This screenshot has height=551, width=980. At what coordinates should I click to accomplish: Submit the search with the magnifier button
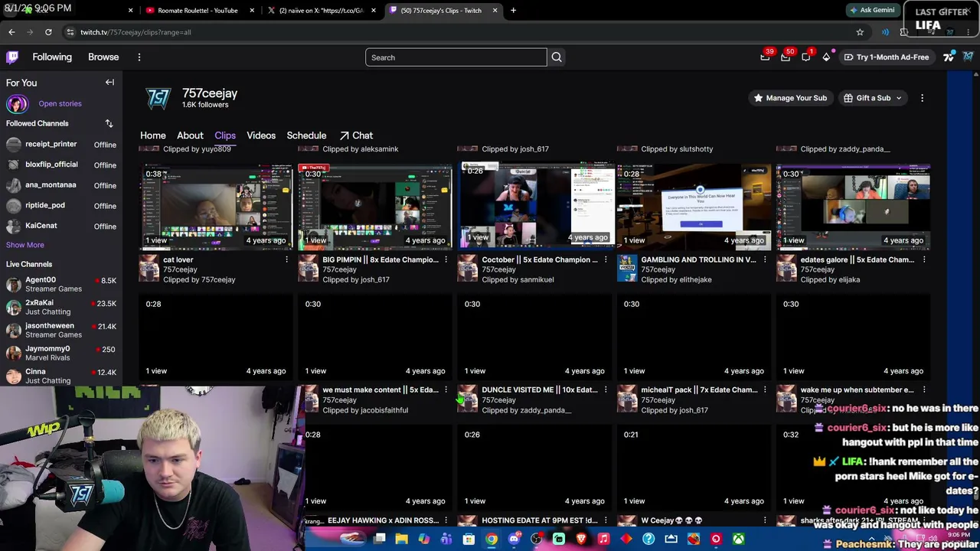[557, 57]
